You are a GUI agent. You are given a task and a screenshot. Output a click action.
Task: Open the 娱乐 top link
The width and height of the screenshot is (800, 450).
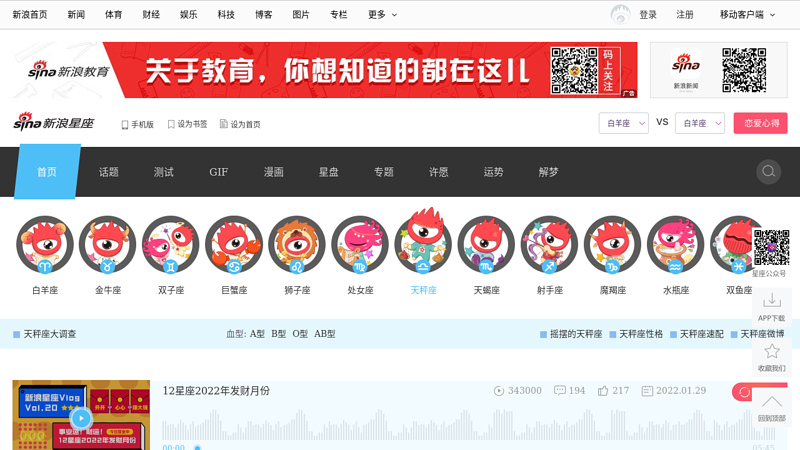coord(188,15)
